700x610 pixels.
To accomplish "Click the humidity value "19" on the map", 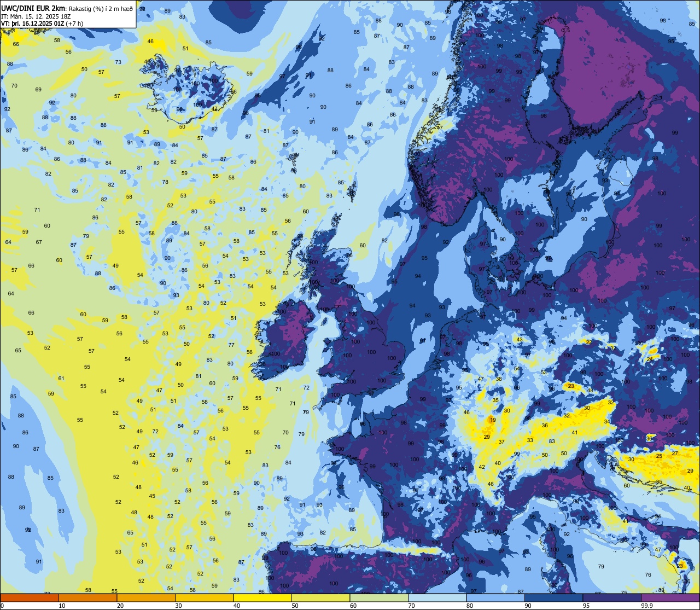I will [x=493, y=420].
